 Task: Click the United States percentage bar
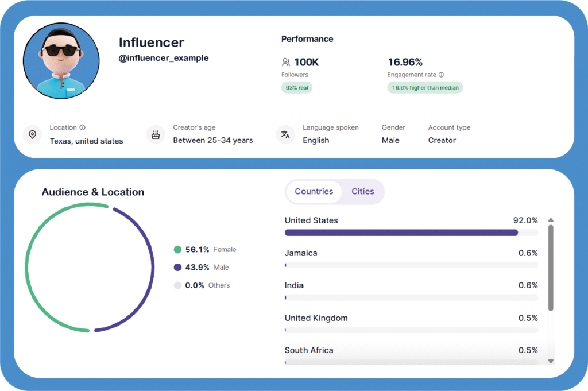click(x=401, y=233)
